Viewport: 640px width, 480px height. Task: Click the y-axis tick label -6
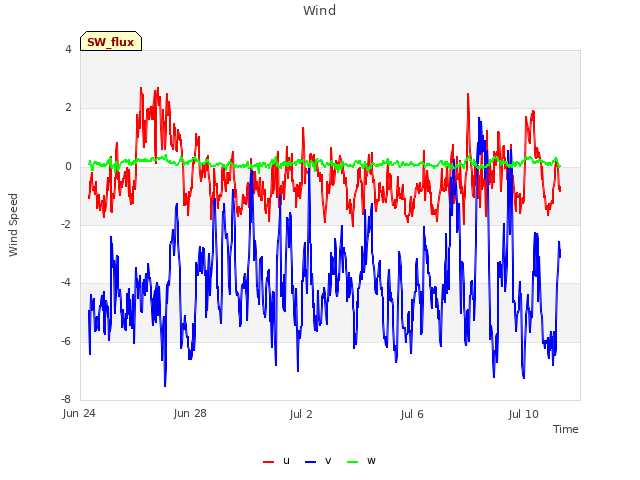click(x=67, y=341)
